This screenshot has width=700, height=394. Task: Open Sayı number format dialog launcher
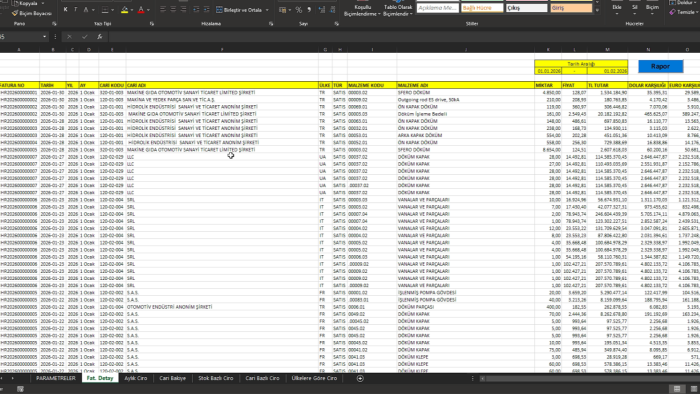(x=337, y=24)
